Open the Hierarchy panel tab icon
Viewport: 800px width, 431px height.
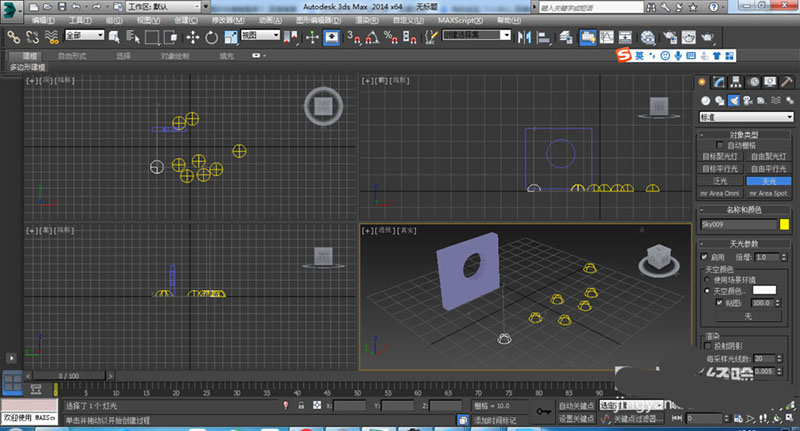tap(738, 82)
